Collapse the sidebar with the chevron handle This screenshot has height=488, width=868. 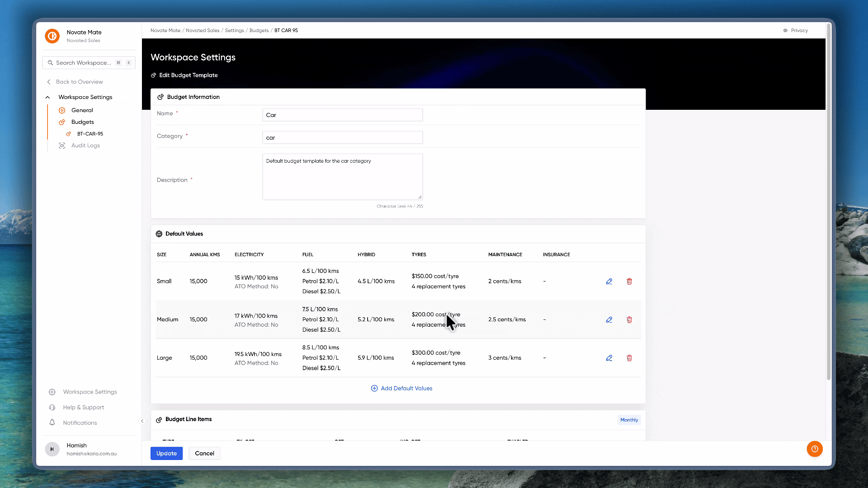(x=142, y=421)
